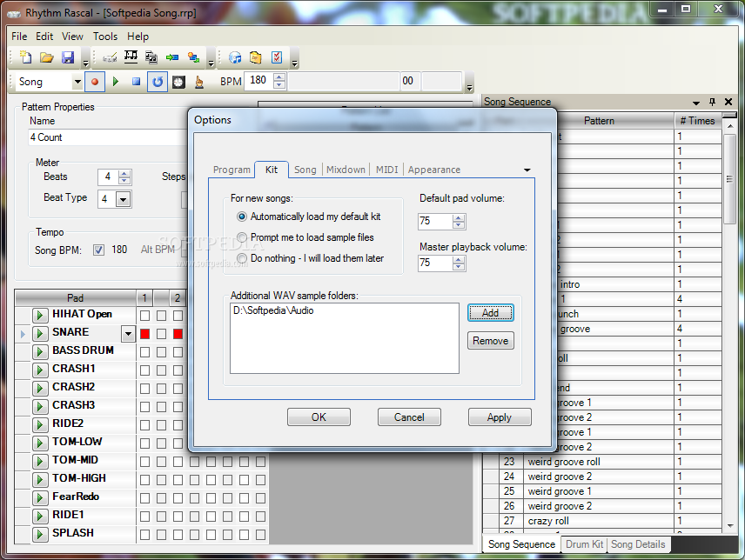The image size is (745, 560).
Task: Preview the TOM-LOW pad sound
Action: pos(40,443)
